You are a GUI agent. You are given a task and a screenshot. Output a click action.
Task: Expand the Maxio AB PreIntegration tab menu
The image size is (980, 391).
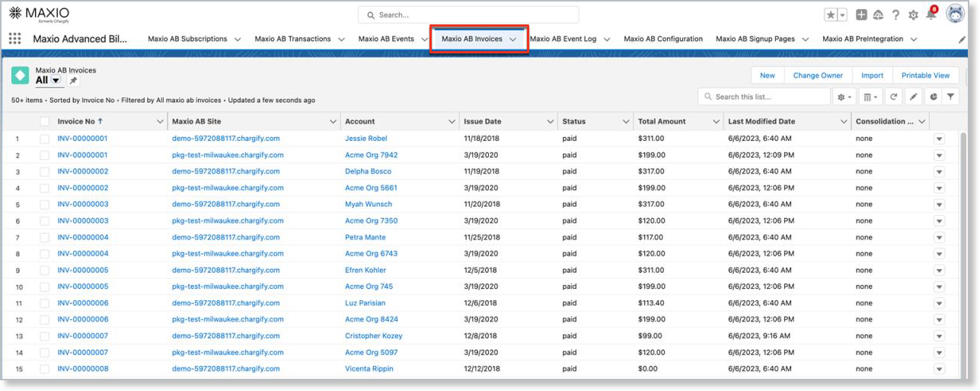coord(913,39)
